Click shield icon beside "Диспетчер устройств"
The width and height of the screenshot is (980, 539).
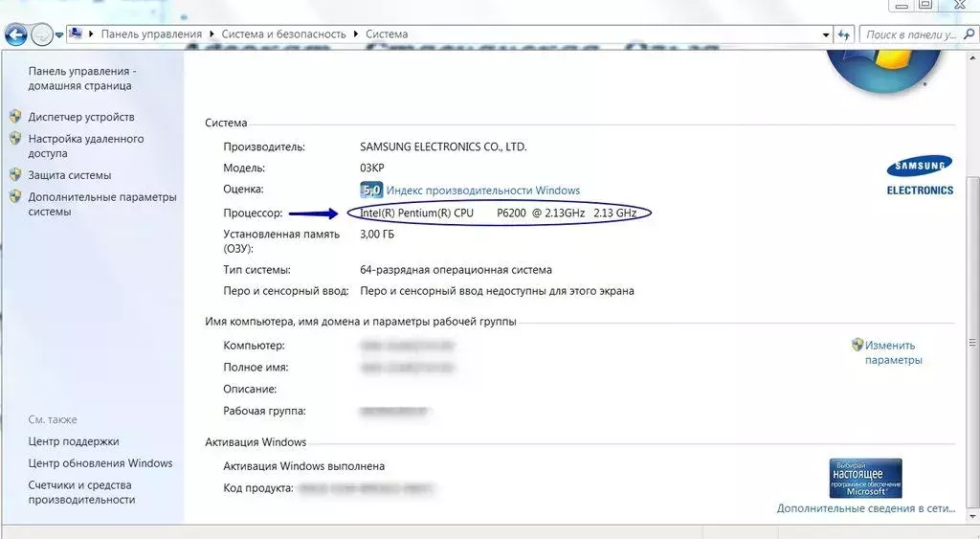tap(15, 116)
